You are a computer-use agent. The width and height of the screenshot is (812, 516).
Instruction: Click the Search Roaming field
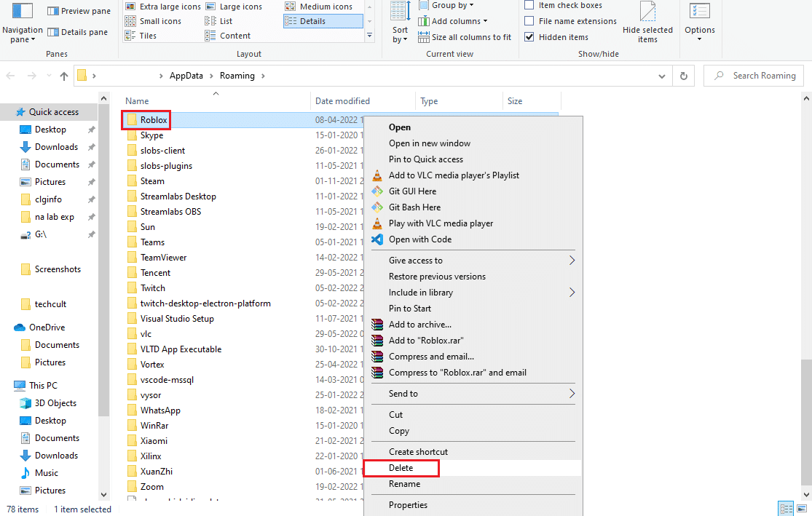754,76
